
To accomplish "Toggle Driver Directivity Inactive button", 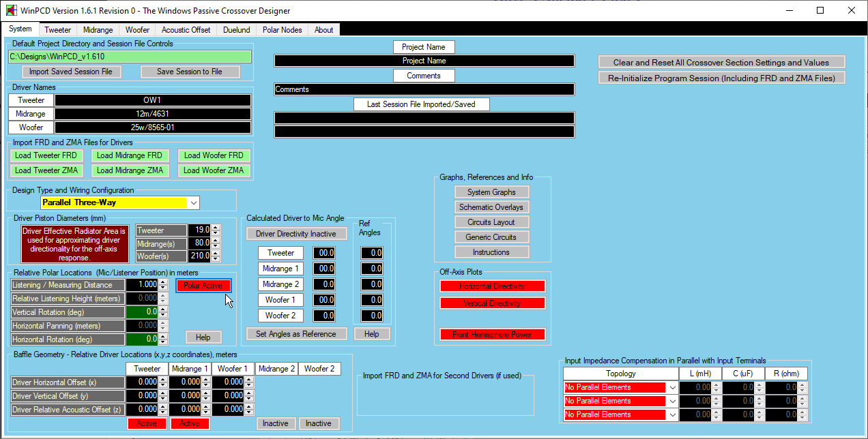I will pyautogui.click(x=295, y=234).
